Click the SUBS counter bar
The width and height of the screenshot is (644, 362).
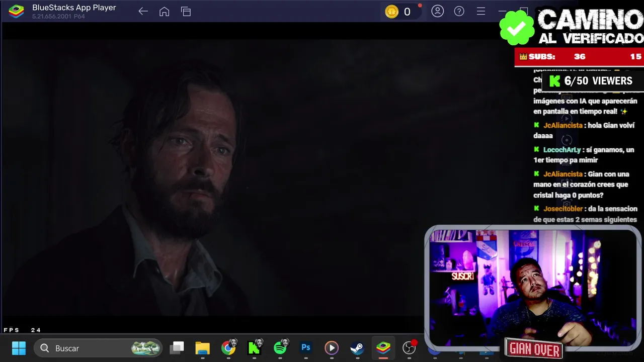coord(579,57)
